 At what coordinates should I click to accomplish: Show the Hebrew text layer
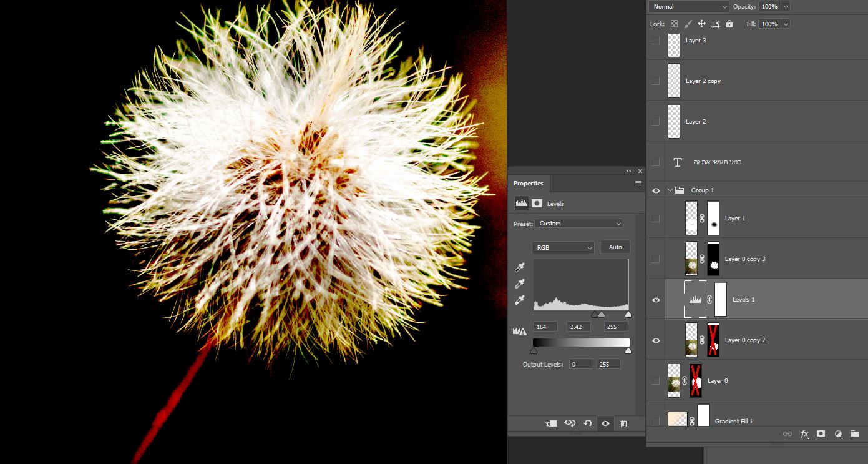pyautogui.click(x=655, y=162)
